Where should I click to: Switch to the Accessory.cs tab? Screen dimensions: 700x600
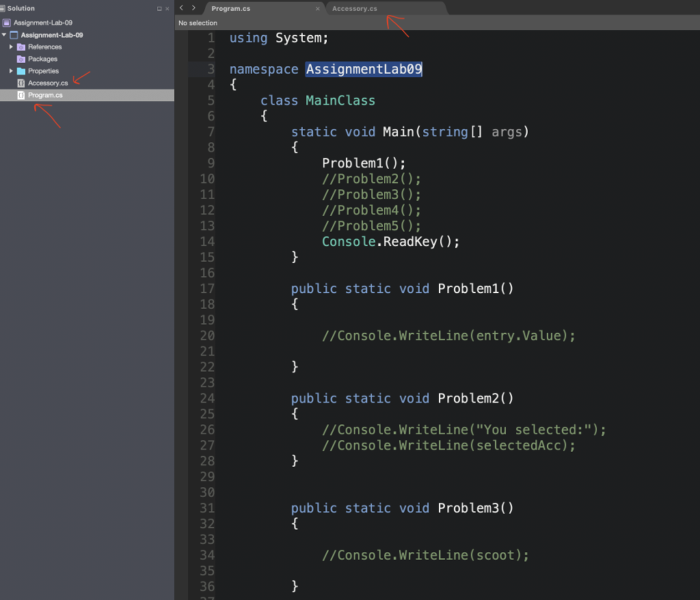click(354, 9)
